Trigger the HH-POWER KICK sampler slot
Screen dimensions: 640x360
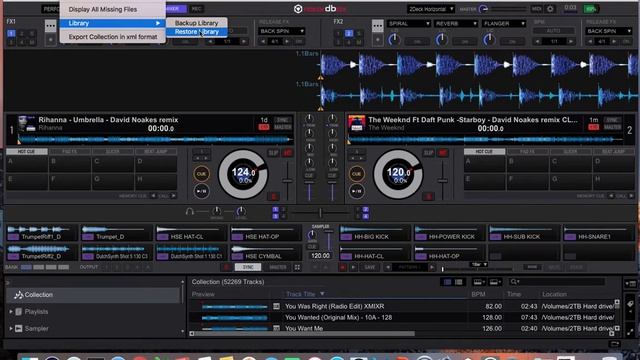point(449,233)
